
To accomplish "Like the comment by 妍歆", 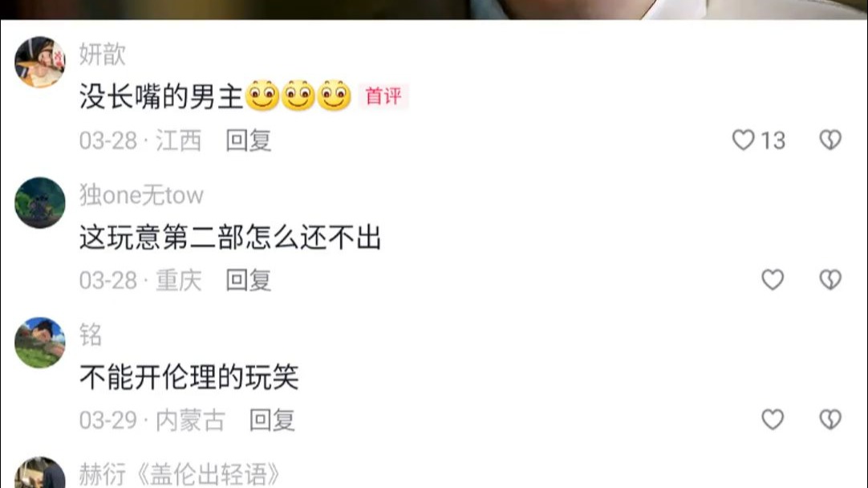I will (743, 140).
